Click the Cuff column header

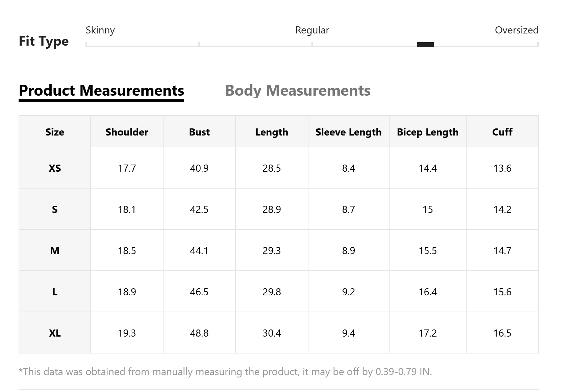click(502, 132)
